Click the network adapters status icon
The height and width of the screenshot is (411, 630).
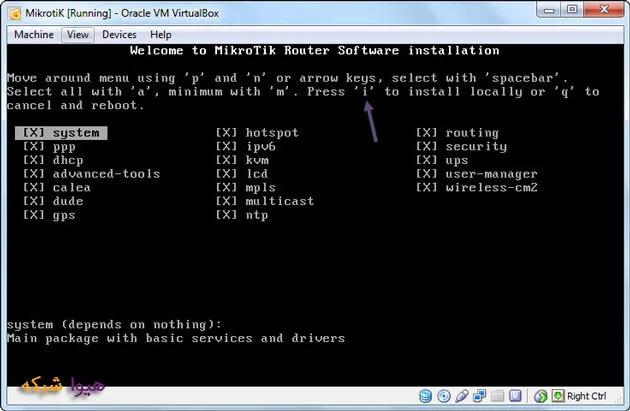tap(479, 396)
